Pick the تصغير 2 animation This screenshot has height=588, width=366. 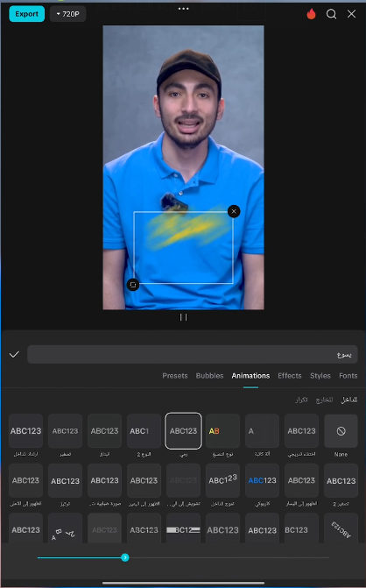coord(341,480)
